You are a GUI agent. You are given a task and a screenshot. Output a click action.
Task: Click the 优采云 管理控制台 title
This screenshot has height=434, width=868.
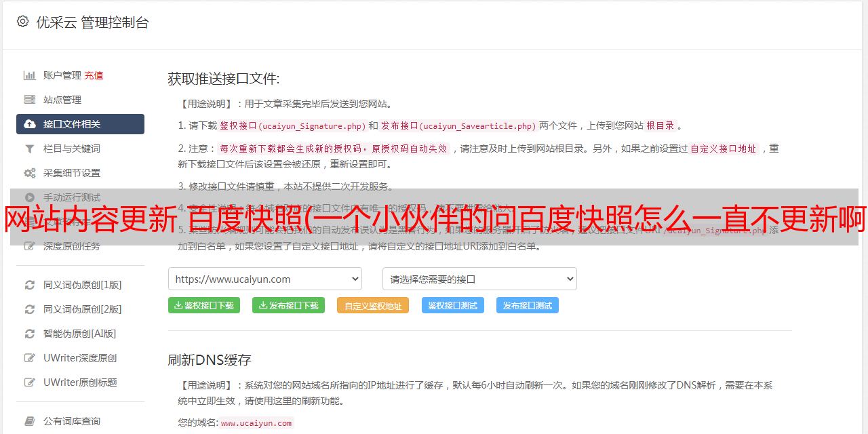pyautogui.click(x=92, y=22)
